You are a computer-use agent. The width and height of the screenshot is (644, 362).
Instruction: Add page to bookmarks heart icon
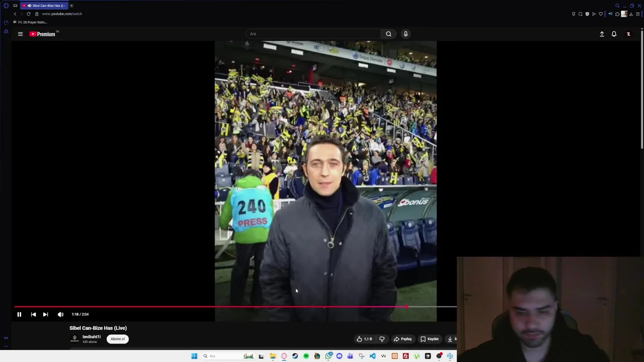601,14
